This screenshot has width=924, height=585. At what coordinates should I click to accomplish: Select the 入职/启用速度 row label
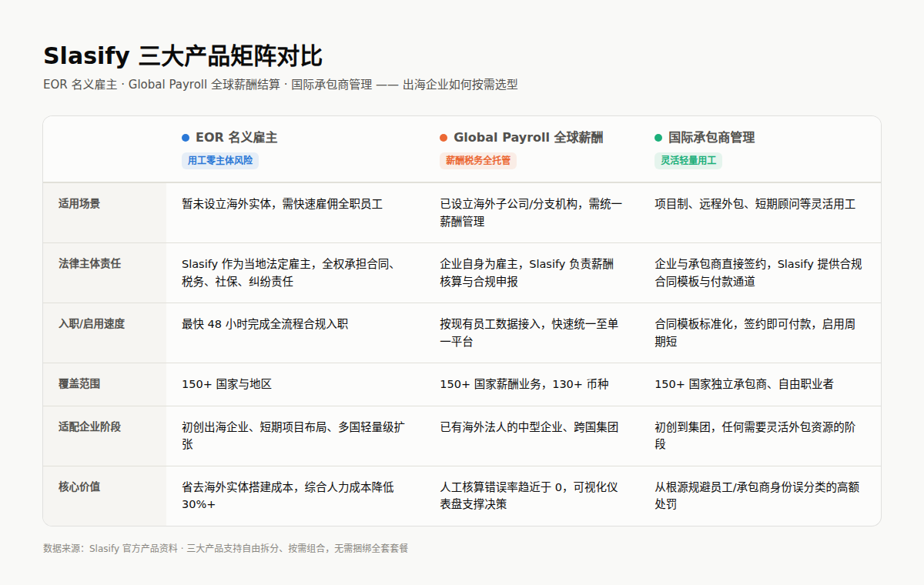(x=92, y=324)
